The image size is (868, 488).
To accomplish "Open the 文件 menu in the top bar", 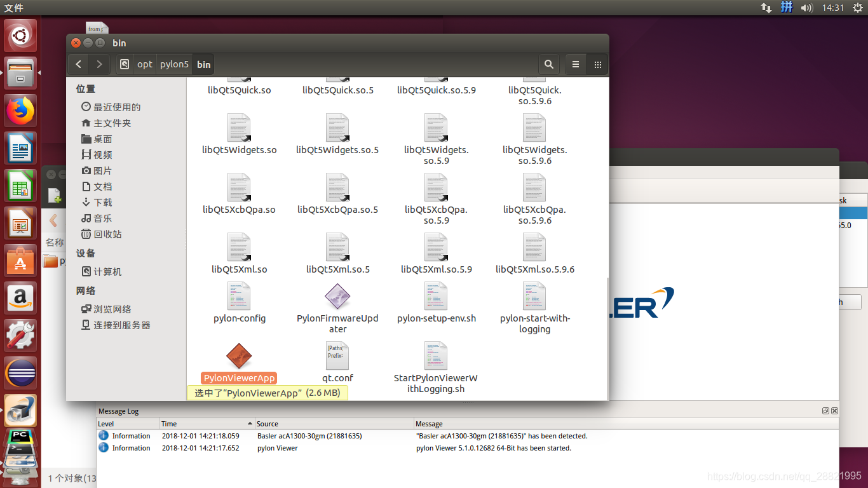I will (13, 8).
